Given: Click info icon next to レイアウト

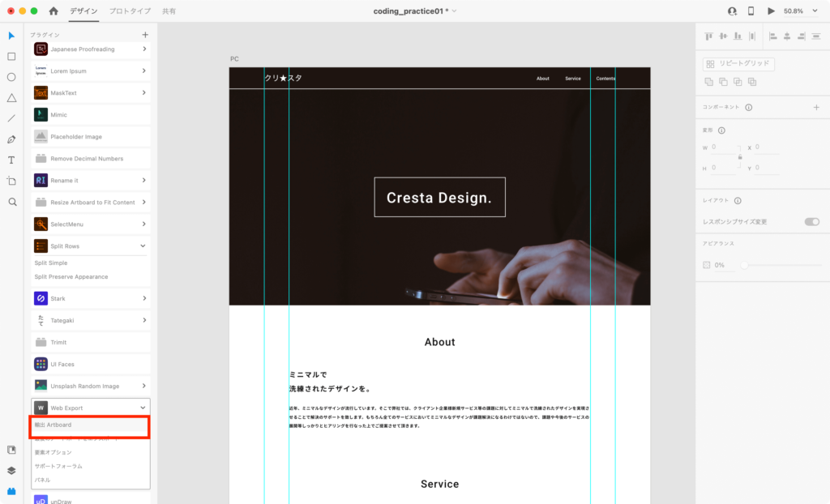Looking at the screenshot, I should pyautogui.click(x=738, y=201).
